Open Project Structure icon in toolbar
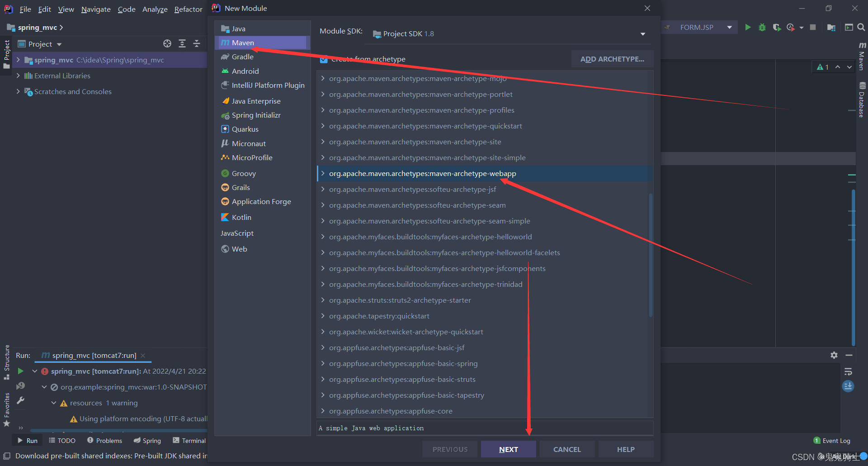The width and height of the screenshot is (868, 466). coord(831,27)
